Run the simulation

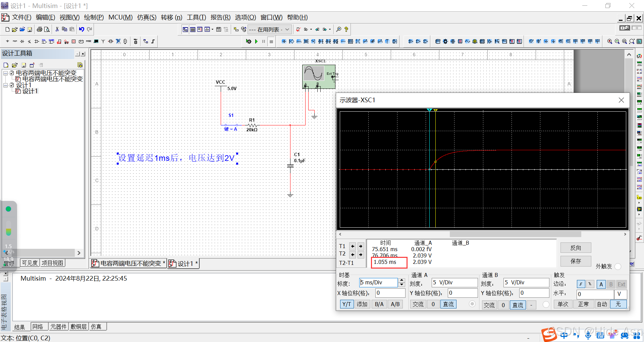256,42
